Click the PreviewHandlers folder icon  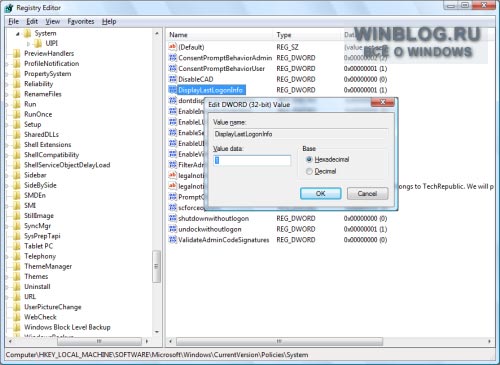pyautogui.click(x=17, y=53)
